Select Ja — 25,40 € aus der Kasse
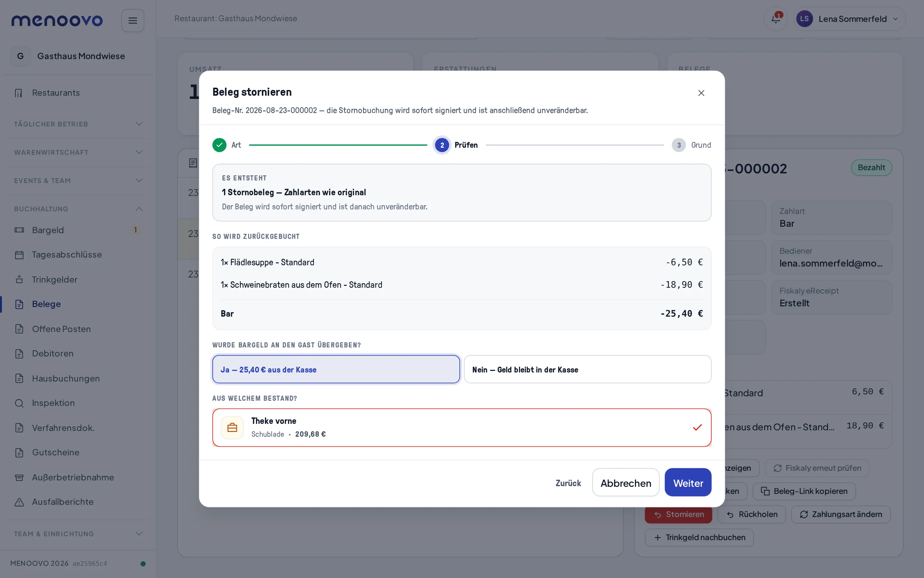Screen dimensions: 924x578 click(x=336, y=369)
